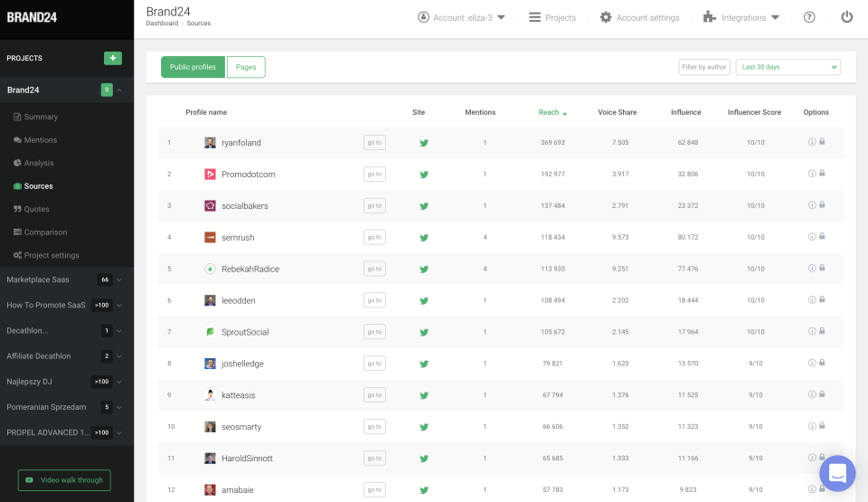Image resolution: width=868 pixels, height=502 pixels.
Task: Focus the Filter by author field
Action: 704,67
